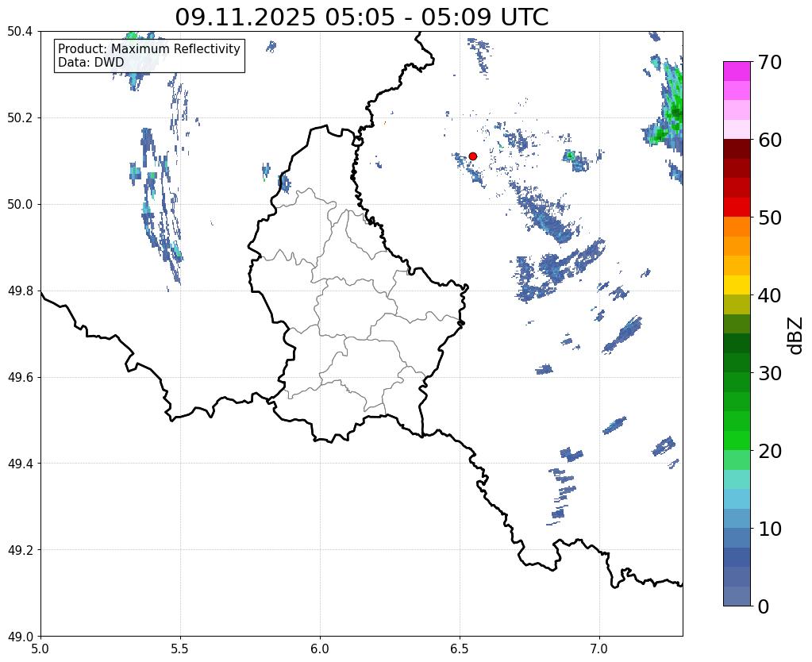Click the longitude tick label 6.0
Viewport: 812px width, 662px height.
[320, 649]
